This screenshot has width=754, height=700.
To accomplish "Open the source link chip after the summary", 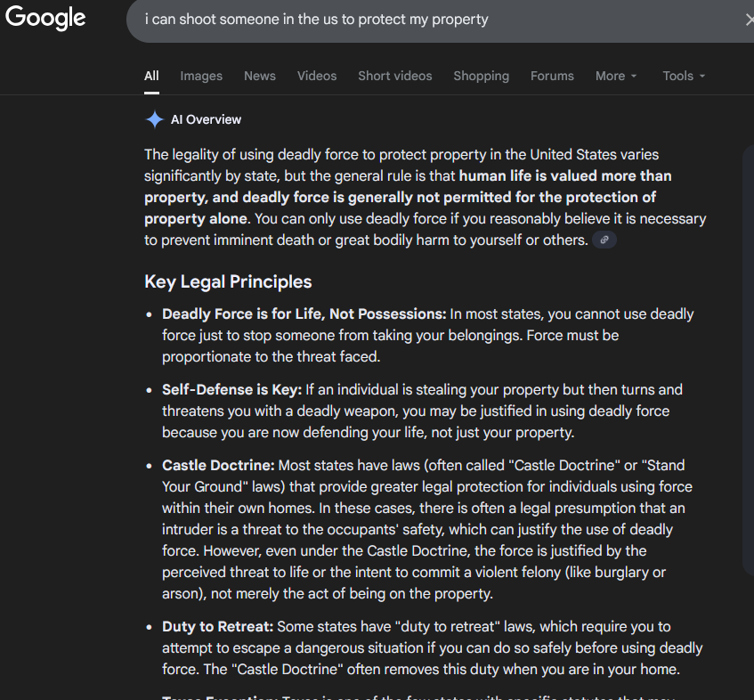I will pyautogui.click(x=604, y=240).
